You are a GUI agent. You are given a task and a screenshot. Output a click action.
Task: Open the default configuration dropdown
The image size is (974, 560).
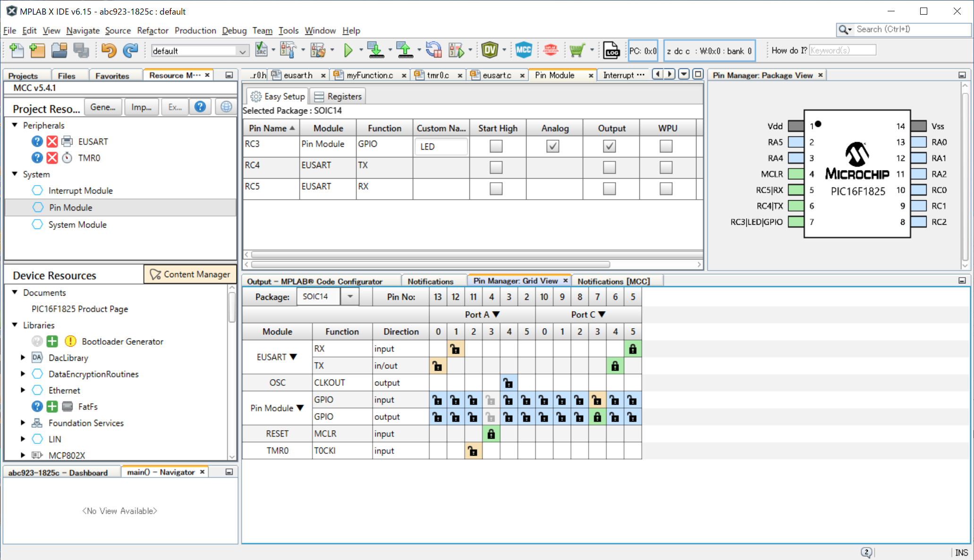[x=242, y=51]
